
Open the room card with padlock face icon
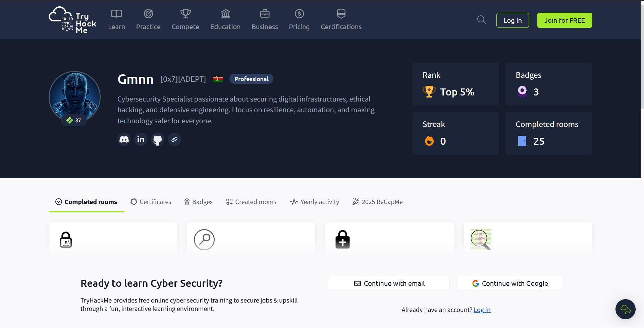[113, 239]
